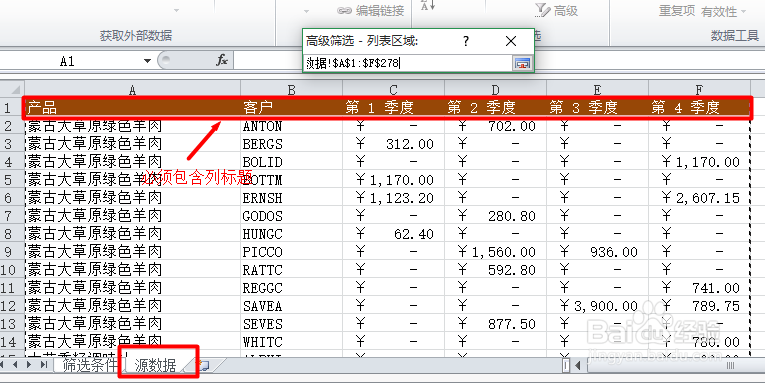Click the cell containing HUNGC
Screen dimensions: 765x383
tap(291, 234)
